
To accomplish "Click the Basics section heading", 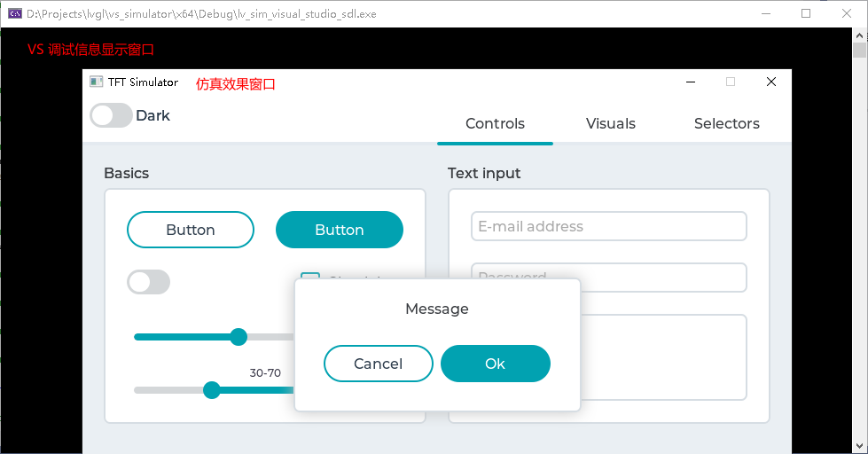I will coord(126,173).
